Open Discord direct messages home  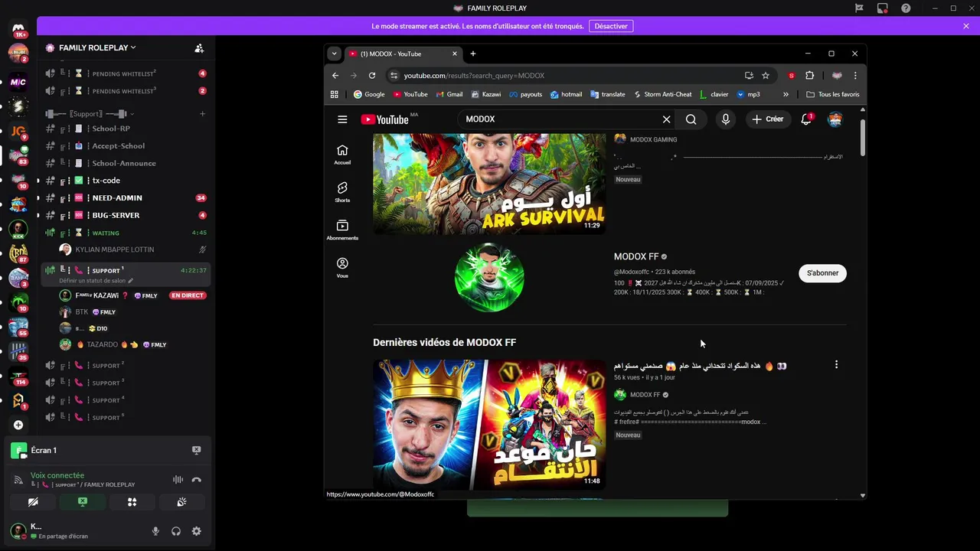tap(18, 29)
